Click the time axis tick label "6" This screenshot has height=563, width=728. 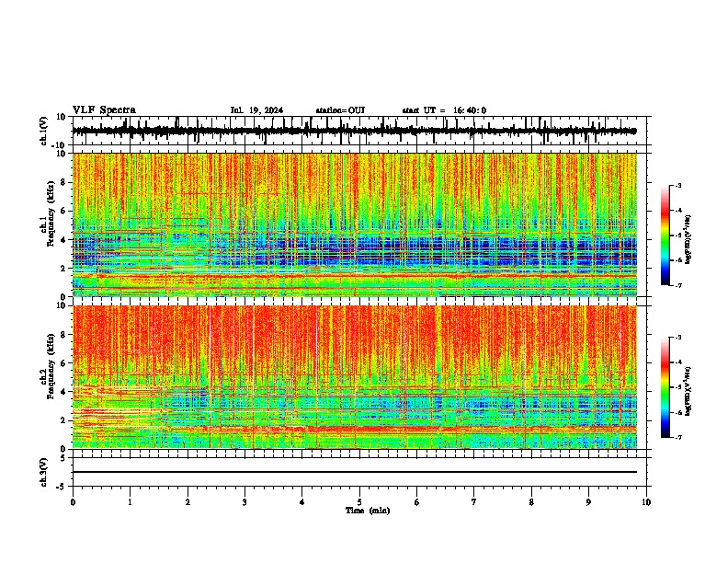[417, 502]
